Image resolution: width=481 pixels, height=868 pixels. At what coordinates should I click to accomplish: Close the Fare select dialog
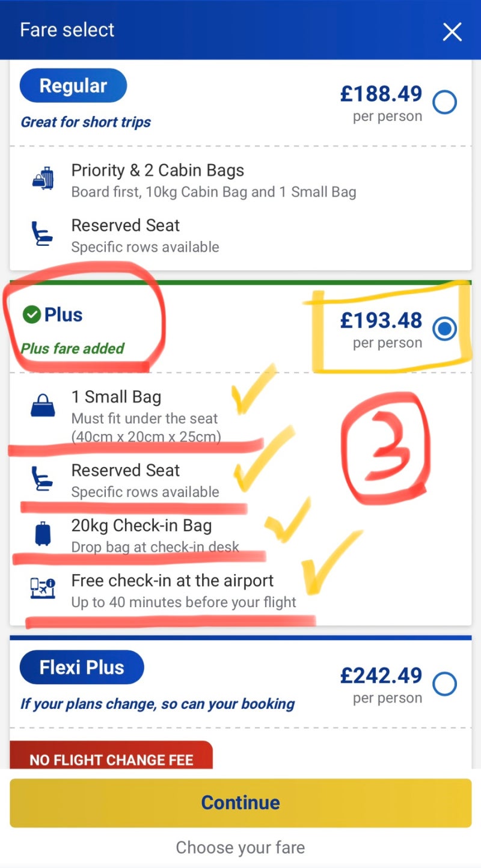tap(452, 32)
